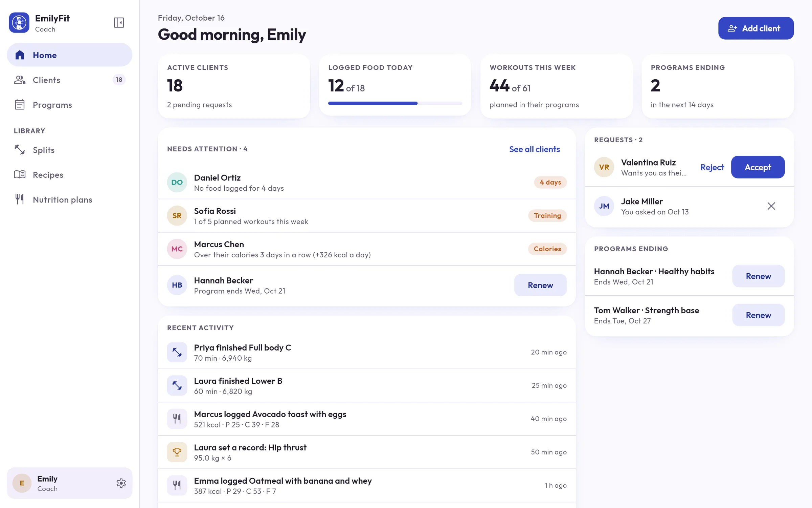Accept Valentina Ruiz's request

coord(758,167)
